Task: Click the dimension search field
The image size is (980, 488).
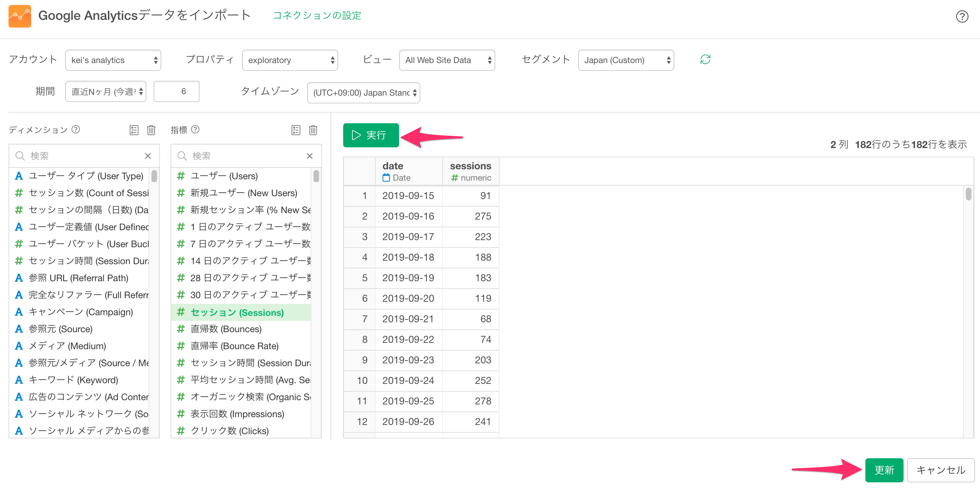Action: click(x=84, y=156)
